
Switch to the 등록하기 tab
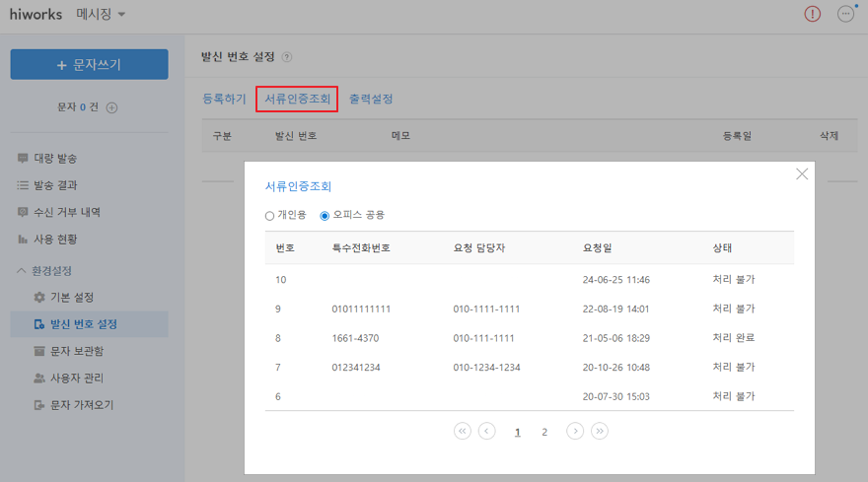(224, 100)
